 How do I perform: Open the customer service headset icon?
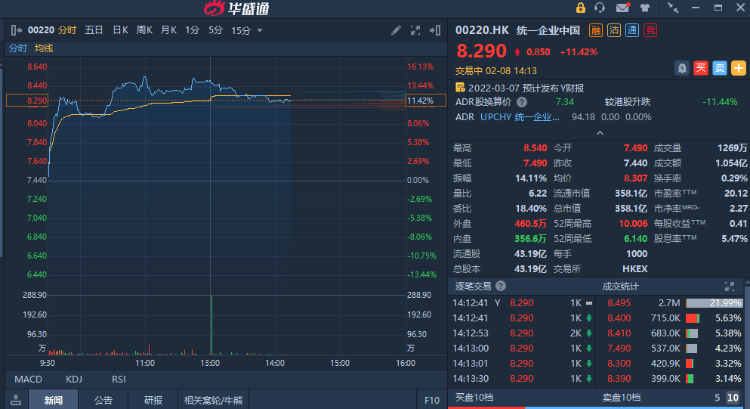click(x=599, y=8)
